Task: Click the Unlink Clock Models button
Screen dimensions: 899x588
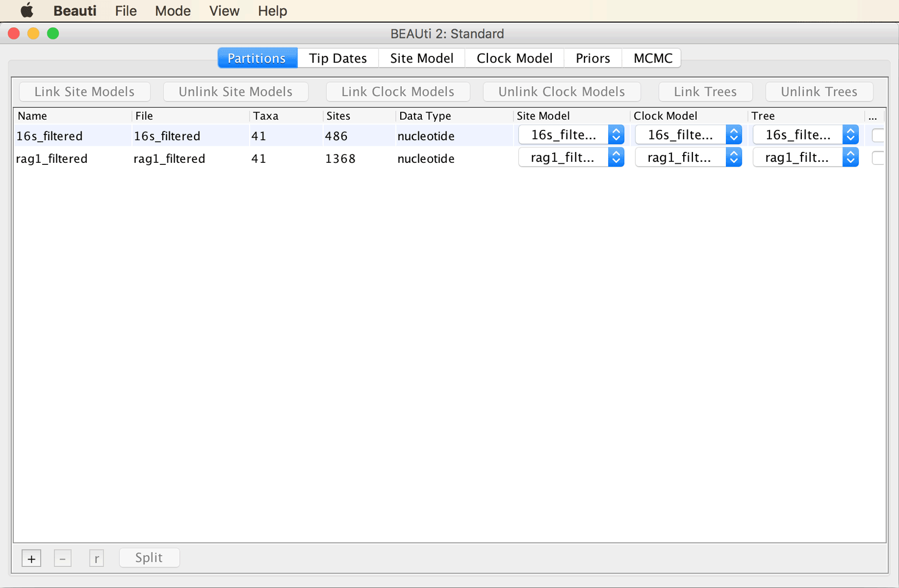Action: point(561,91)
